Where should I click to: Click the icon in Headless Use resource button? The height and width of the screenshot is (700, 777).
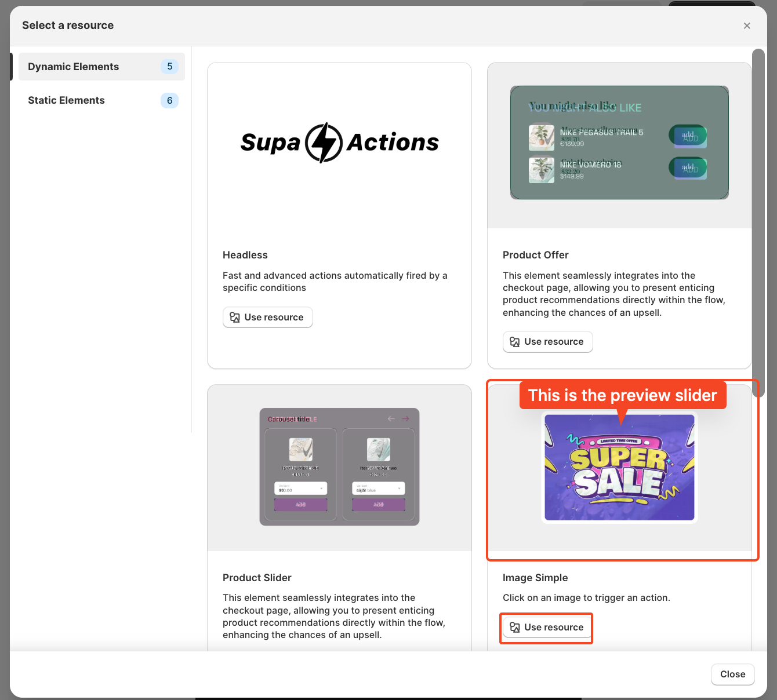[x=235, y=317]
